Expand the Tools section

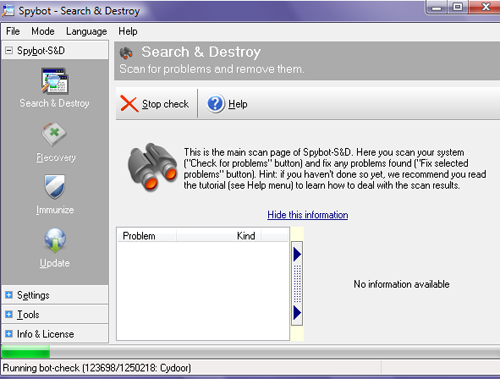[x=9, y=314]
